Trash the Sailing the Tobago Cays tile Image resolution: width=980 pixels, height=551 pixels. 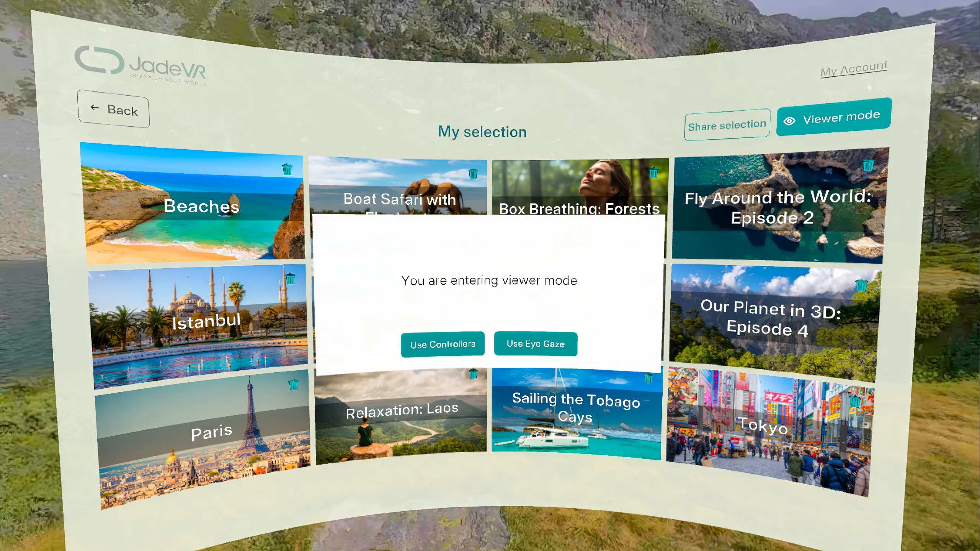click(x=648, y=378)
